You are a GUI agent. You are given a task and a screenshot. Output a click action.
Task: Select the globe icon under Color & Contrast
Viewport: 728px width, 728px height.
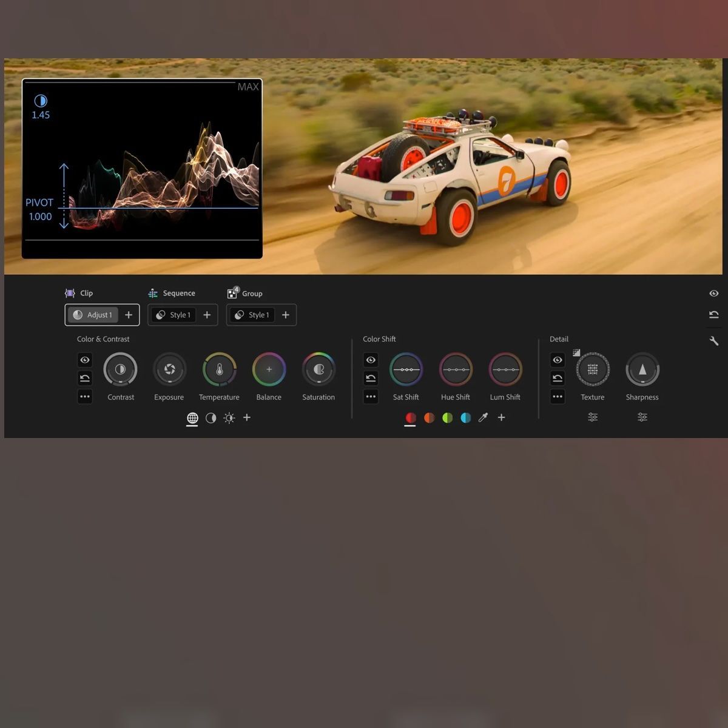(x=192, y=417)
